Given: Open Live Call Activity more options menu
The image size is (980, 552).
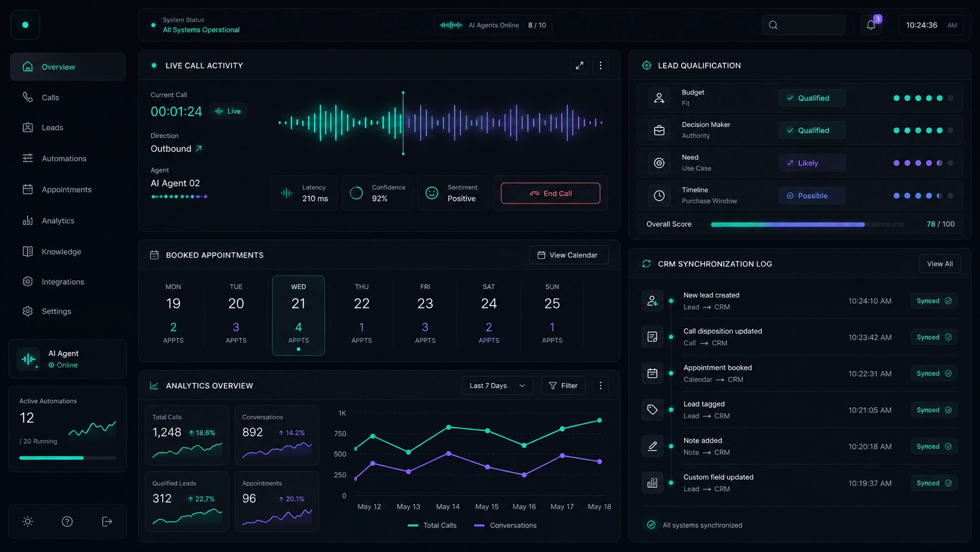Looking at the screenshot, I should [x=600, y=66].
